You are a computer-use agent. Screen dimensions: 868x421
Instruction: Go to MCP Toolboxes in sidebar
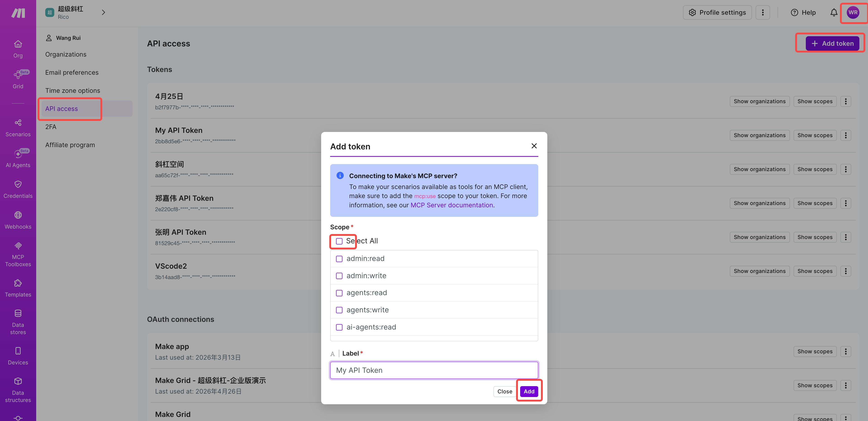point(18,246)
